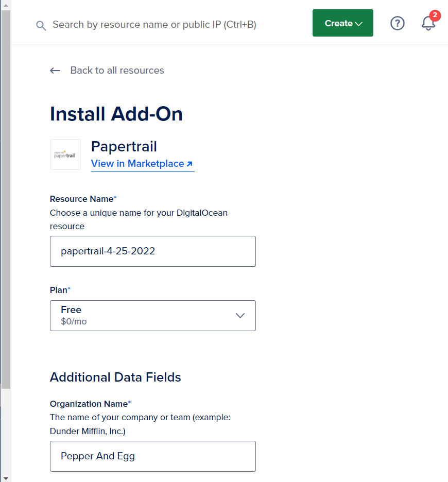The image size is (448, 482).
Task: Open View in Marketplace link
Action: click(x=142, y=164)
